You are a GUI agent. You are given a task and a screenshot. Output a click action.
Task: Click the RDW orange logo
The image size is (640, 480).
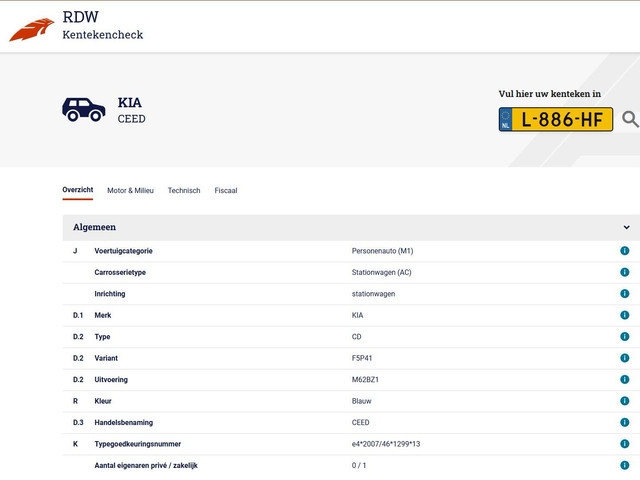(x=32, y=29)
